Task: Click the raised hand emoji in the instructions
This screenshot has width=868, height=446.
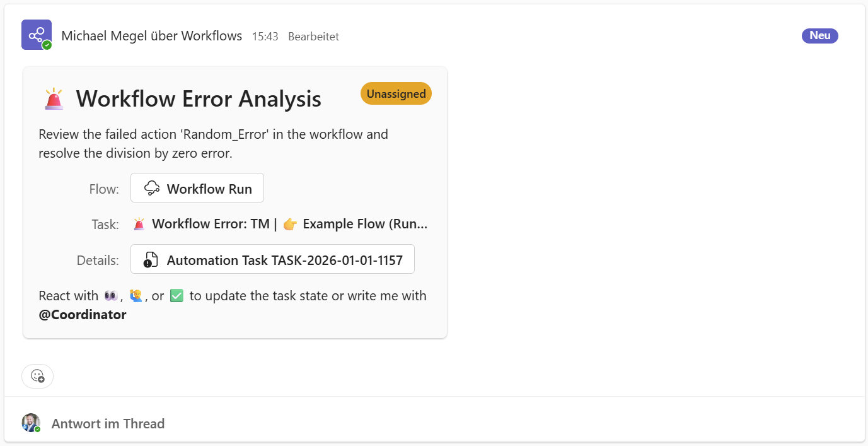Action: coord(135,296)
